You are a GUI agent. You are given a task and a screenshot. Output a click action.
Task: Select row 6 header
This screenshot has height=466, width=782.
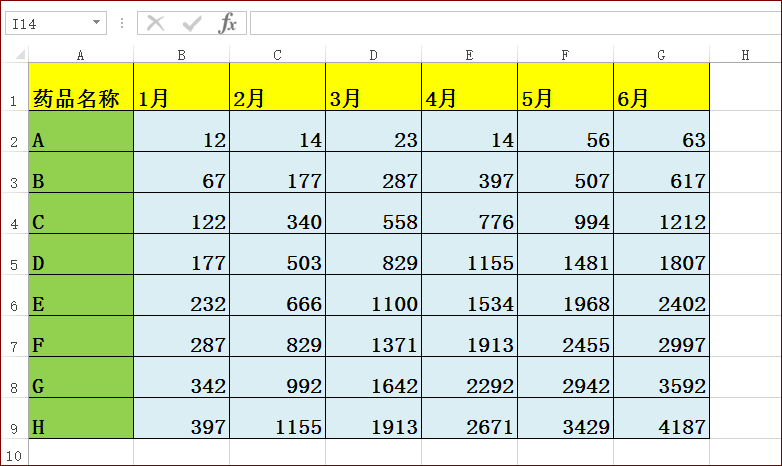coord(14,295)
